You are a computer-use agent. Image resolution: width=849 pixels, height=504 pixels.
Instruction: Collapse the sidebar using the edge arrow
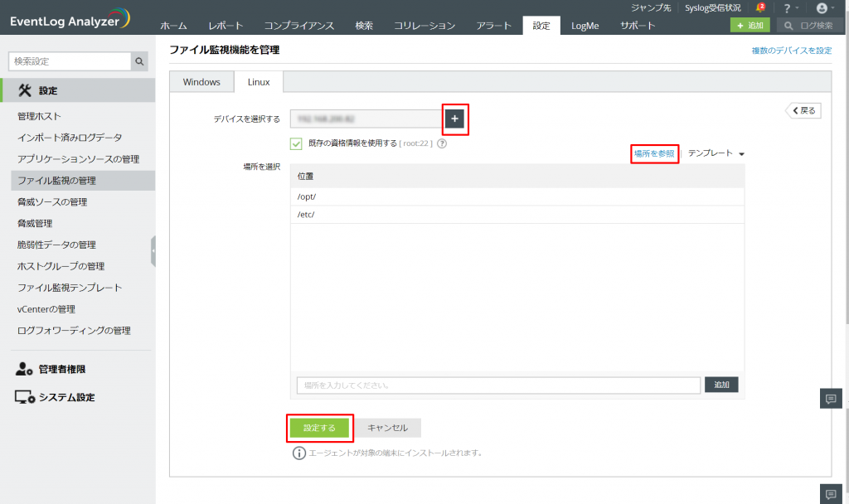coord(154,252)
